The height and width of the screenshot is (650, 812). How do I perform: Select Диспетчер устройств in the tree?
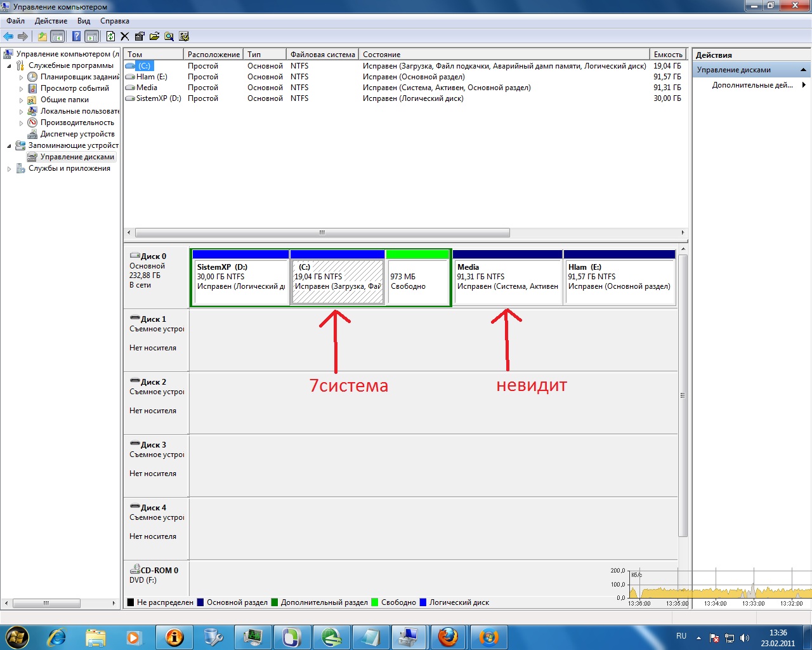click(x=77, y=134)
